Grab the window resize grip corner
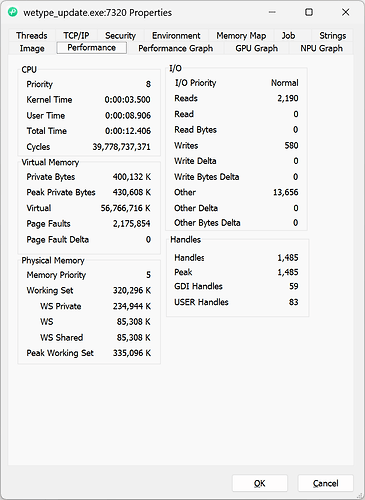The width and height of the screenshot is (365, 500). click(360, 495)
